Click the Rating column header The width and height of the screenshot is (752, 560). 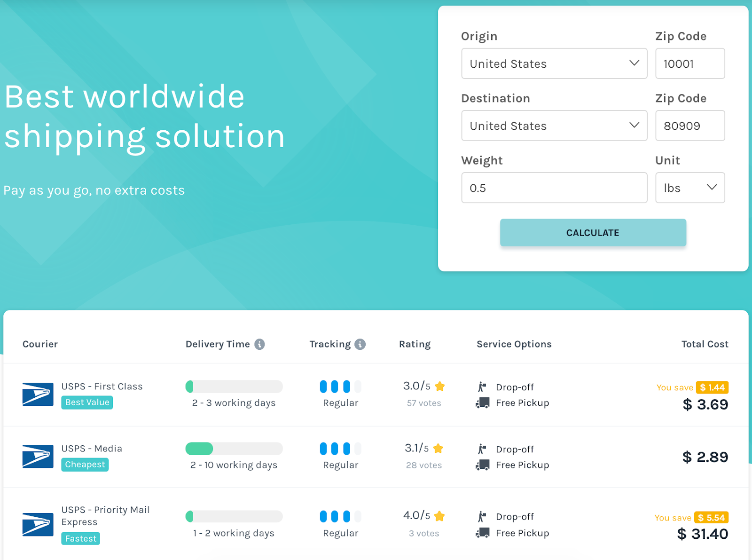415,344
